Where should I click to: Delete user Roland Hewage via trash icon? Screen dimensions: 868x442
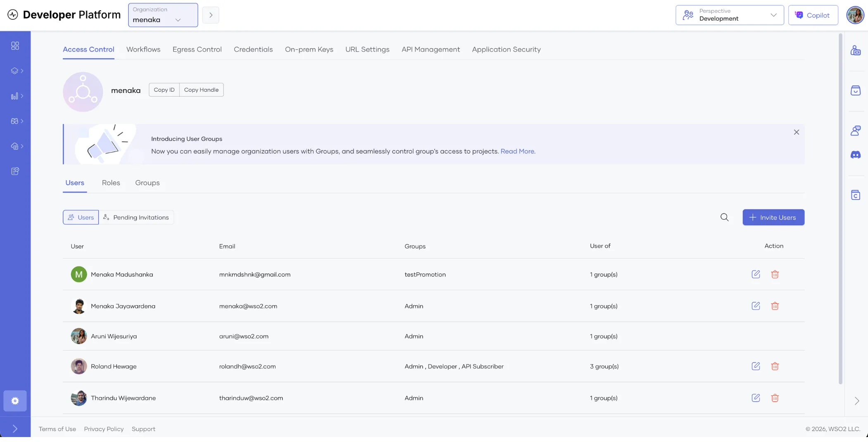pyautogui.click(x=775, y=366)
